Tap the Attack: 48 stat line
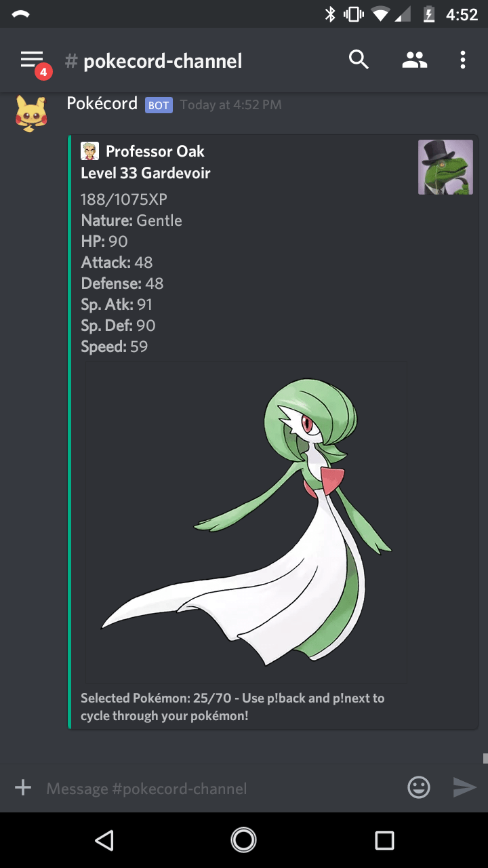The width and height of the screenshot is (488, 868). tap(117, 262)
